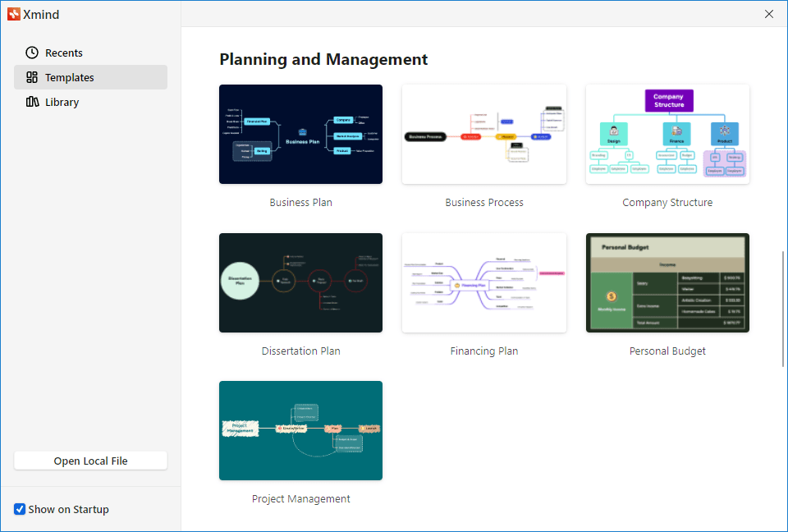Click the templates list vertical scrollbar
788x532 pixels.
pos(783,310)
